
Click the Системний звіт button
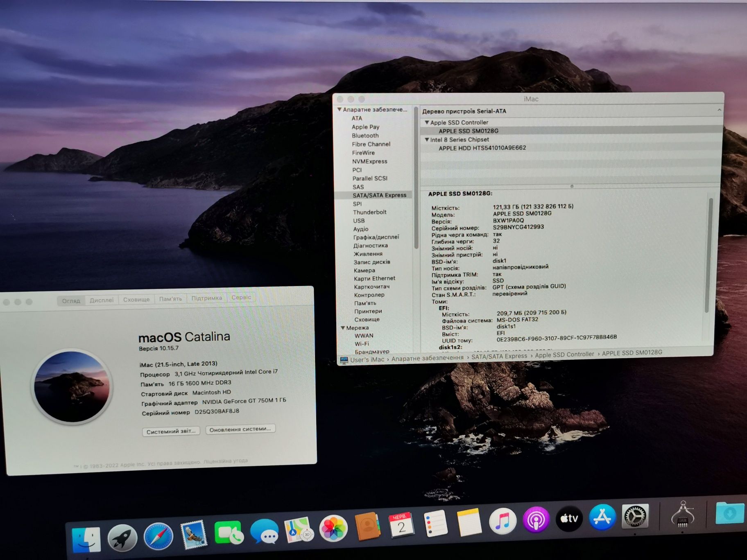171,431
